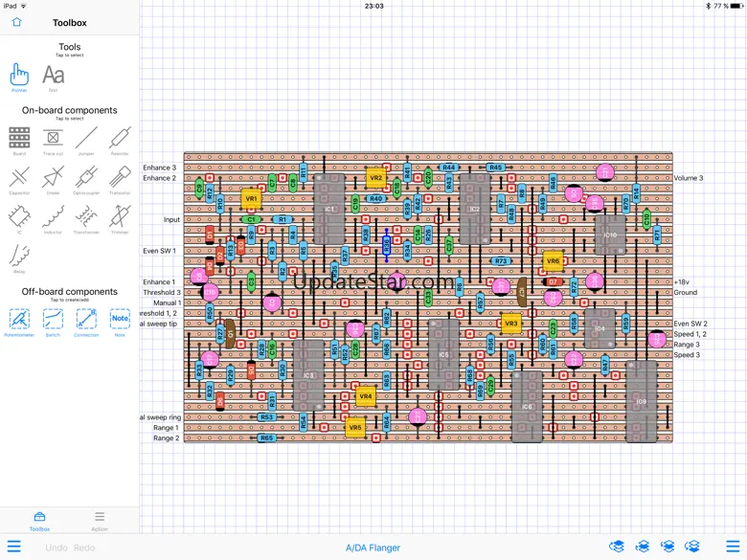Select the Capacitor component
Image resolution: width=747 pixels, height=560 pixels.
(19, 180)
